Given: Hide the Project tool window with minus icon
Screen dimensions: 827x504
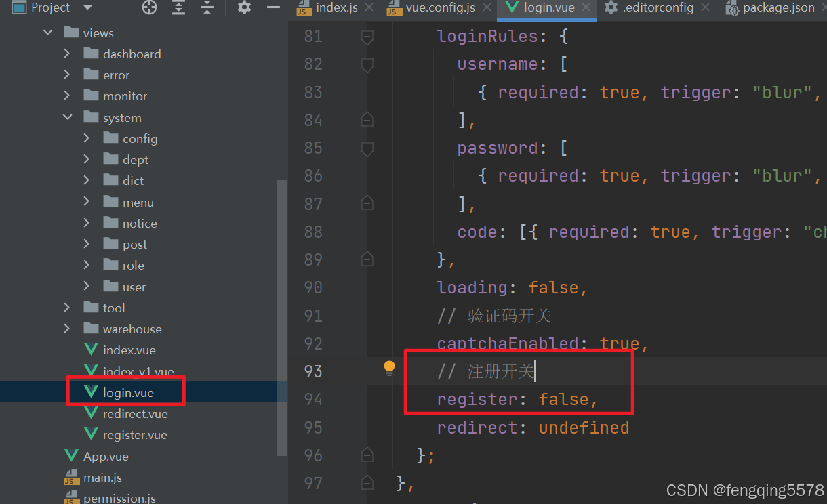Looking at the screenshot, I should pos(274,8).
